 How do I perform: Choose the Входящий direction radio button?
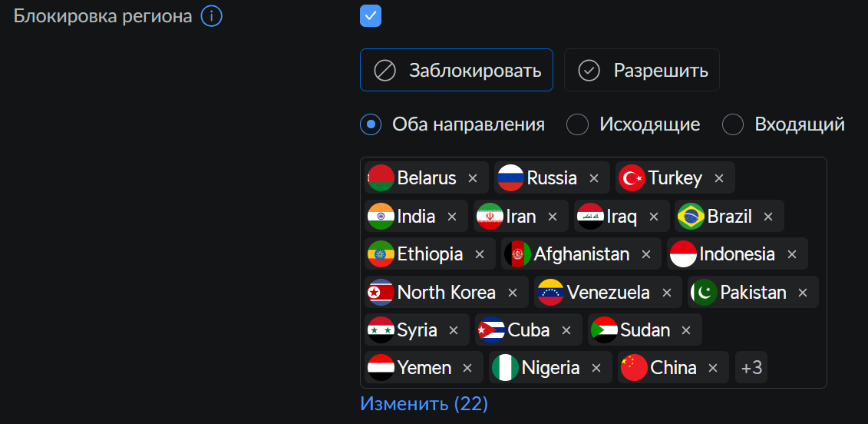(733, 124)
